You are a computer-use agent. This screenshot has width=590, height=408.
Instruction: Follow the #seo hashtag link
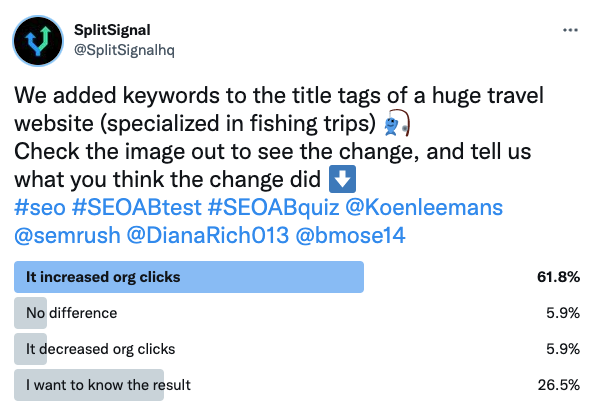click(x=40, y=207)
